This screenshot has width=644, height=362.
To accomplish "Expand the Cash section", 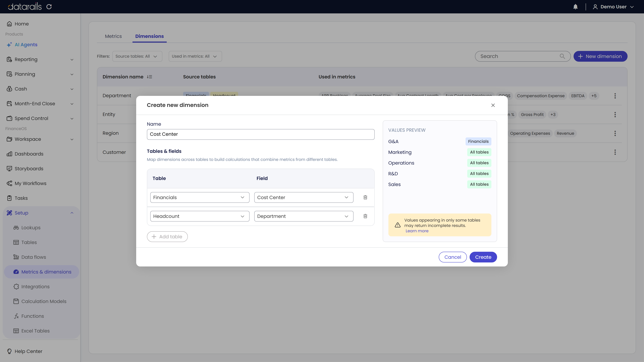I will tap(40, 89).
